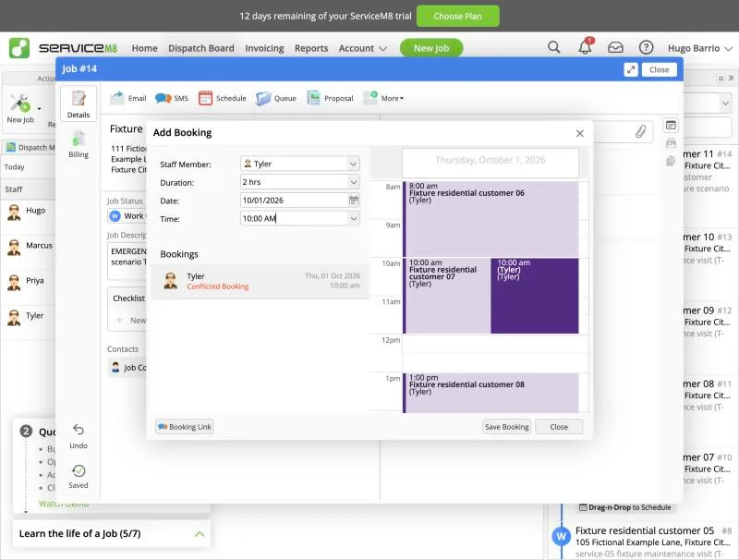Select the 1:00 pm customer 08 booking
Screen dimensions: 739x560
coord(491,393)
